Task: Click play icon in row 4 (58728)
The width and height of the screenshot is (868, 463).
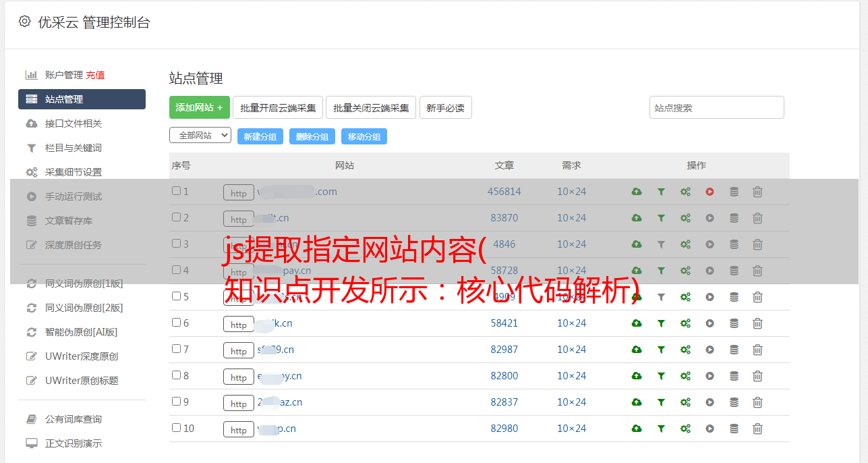Action: [710, 271]
